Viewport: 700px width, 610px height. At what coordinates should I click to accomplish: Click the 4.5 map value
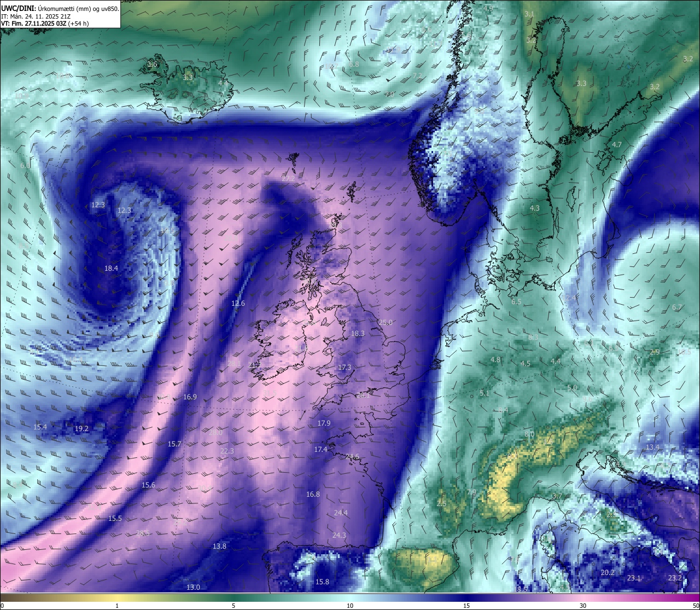click(526, 363)
